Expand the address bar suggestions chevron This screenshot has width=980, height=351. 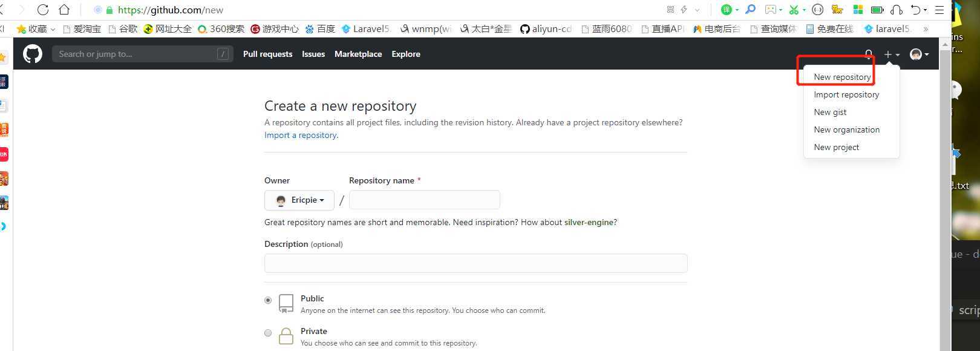click(697, 10)
